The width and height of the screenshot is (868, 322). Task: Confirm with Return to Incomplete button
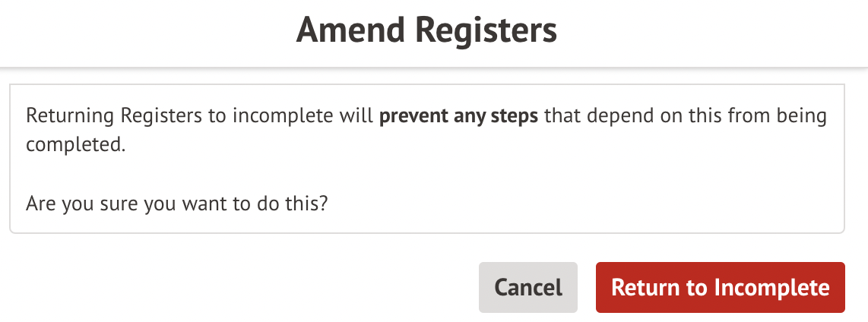720,288
